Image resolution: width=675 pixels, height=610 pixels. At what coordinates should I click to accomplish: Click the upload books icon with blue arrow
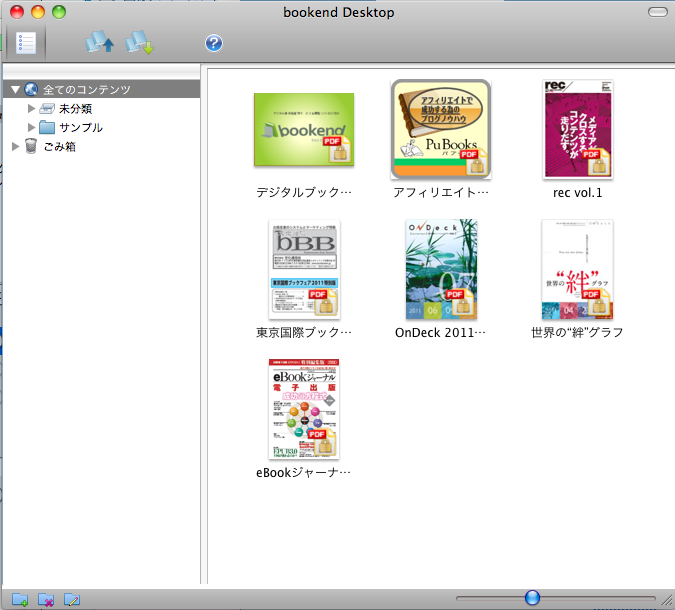99,42
